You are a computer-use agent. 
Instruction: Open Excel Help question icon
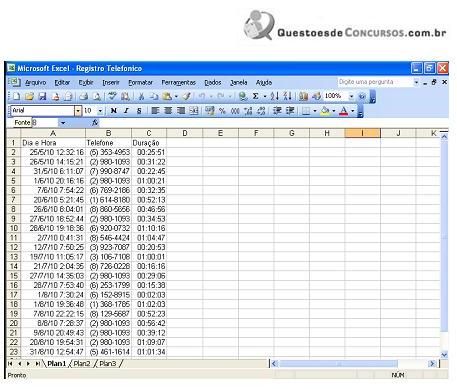[x=362, y=96]
